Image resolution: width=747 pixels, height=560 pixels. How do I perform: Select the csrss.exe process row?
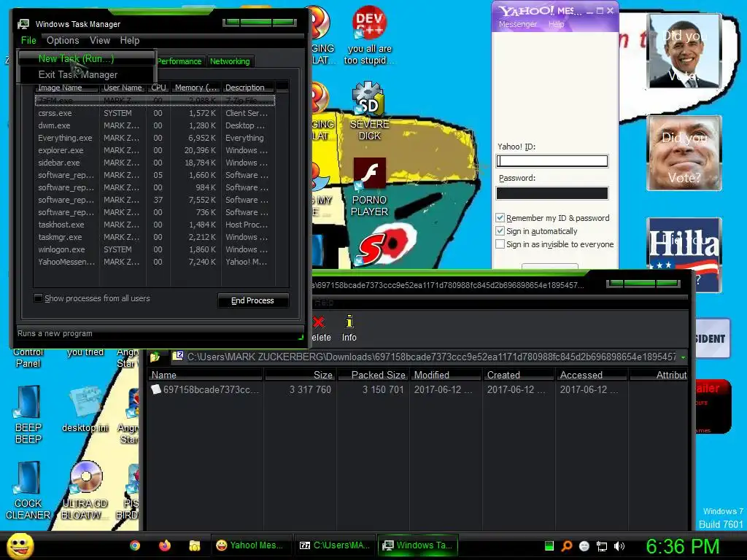tap(155, 113)
